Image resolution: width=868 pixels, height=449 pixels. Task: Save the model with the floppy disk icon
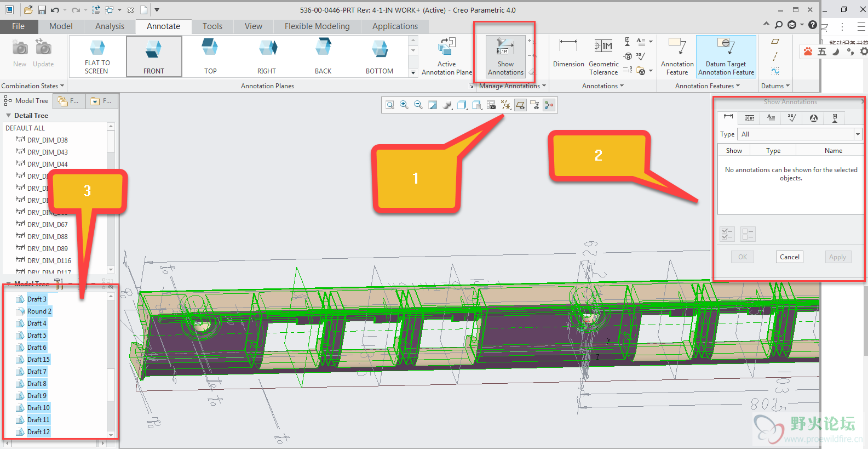click(x=42, y=10)
